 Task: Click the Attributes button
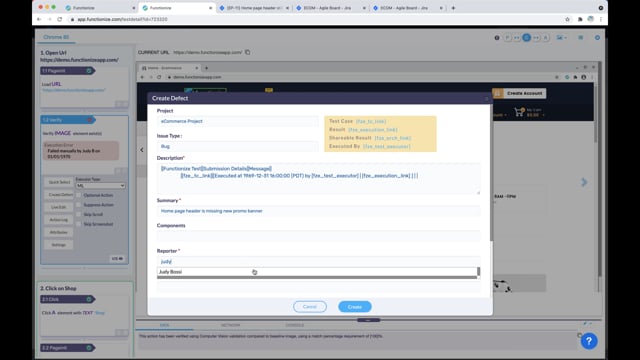pyautogui.click(x=59, y=232)
